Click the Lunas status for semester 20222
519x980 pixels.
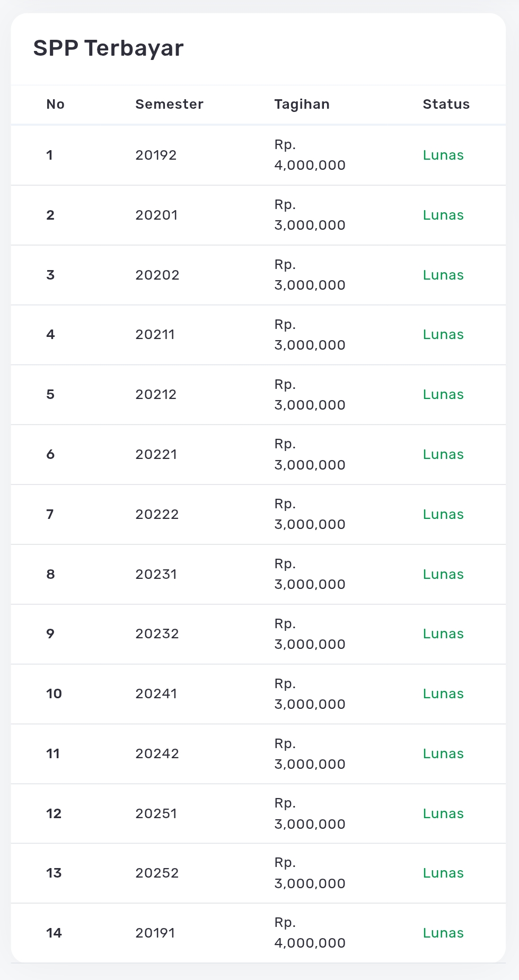[x=443, y=514]
